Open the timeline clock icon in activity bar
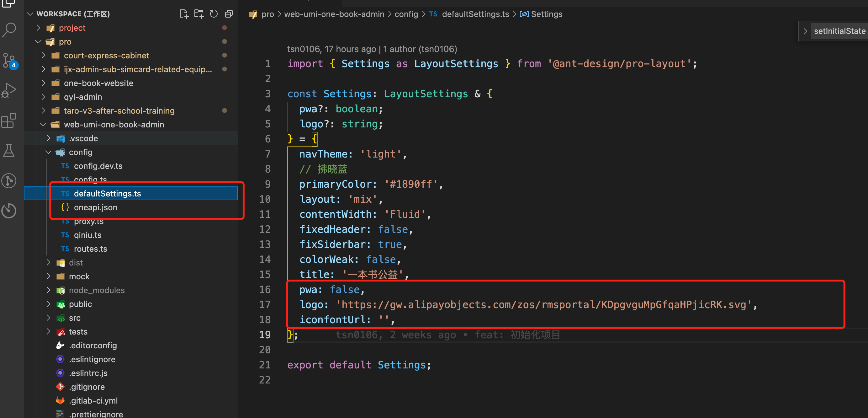868x418 pixels. pos(9,211)
